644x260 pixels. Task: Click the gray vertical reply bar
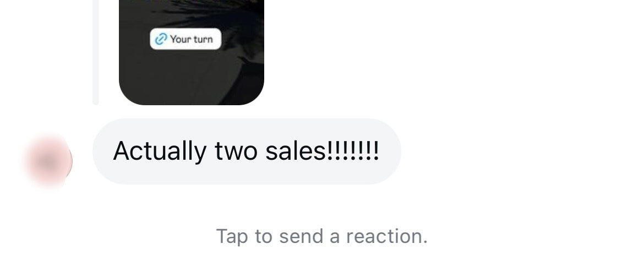(x=96, y=52)
